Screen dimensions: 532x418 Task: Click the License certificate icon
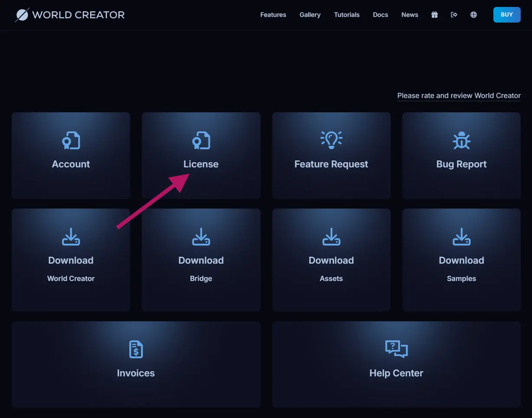[201, 140]
